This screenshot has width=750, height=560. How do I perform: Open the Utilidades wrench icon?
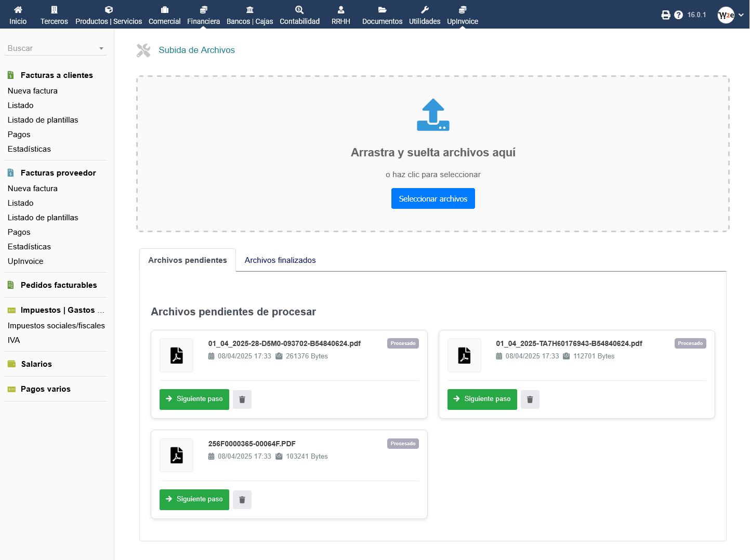[x=425, y=9]
